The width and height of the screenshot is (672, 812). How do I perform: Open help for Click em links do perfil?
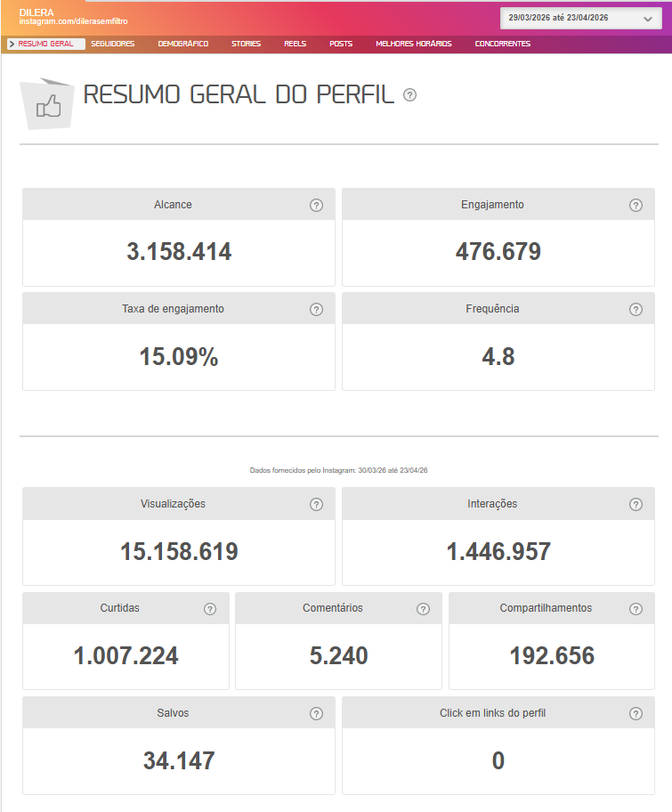[x=636, y=713]
